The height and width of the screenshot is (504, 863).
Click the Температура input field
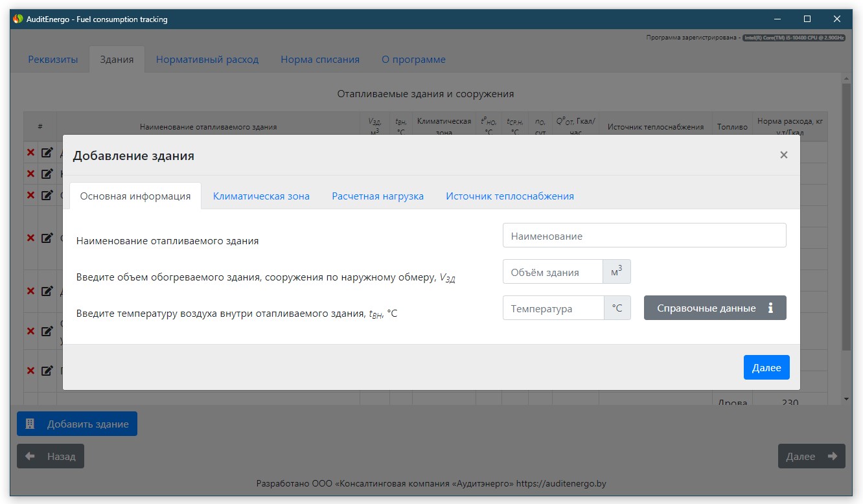click(553, 308)
